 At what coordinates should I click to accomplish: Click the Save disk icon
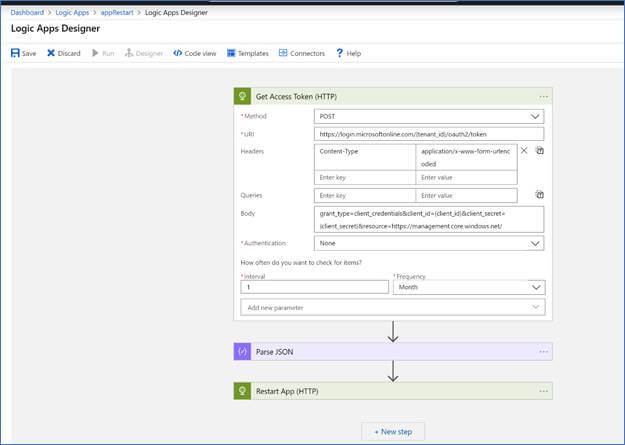15,53
